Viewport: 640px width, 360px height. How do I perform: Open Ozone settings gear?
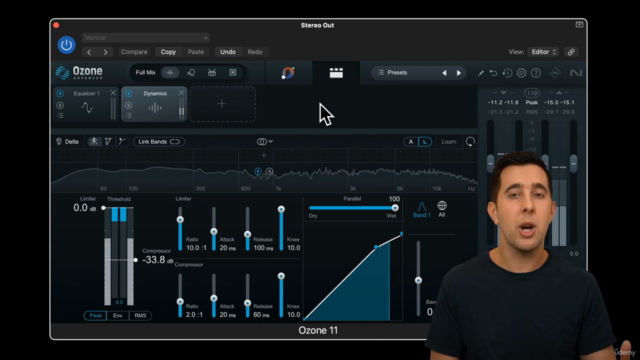(x=521, y=73)
